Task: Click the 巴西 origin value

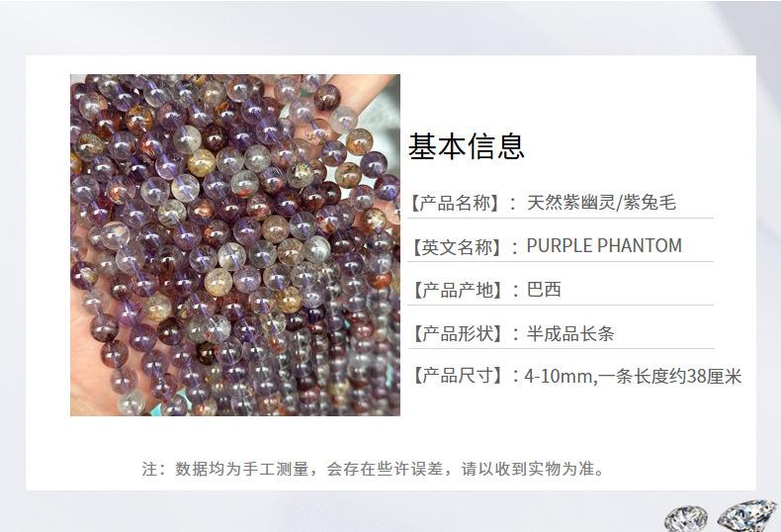Action: [x=544, y=290]
